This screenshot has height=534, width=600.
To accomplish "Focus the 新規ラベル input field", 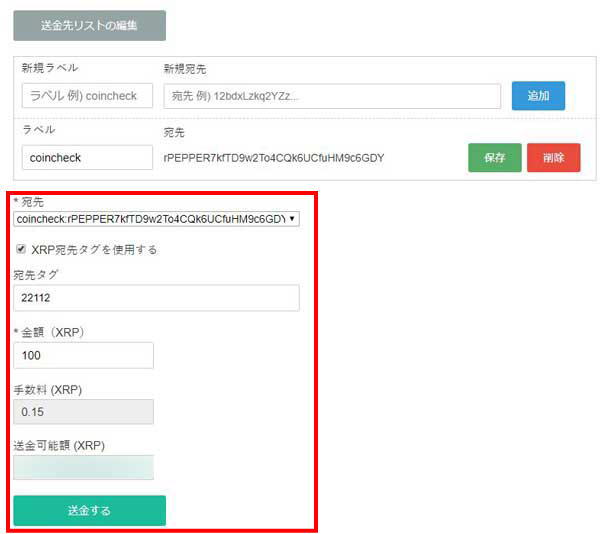I will point(87,96).
